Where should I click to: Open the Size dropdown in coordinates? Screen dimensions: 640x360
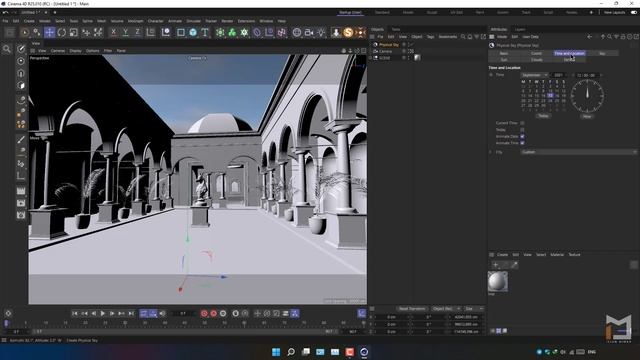(x=473, y=309)
